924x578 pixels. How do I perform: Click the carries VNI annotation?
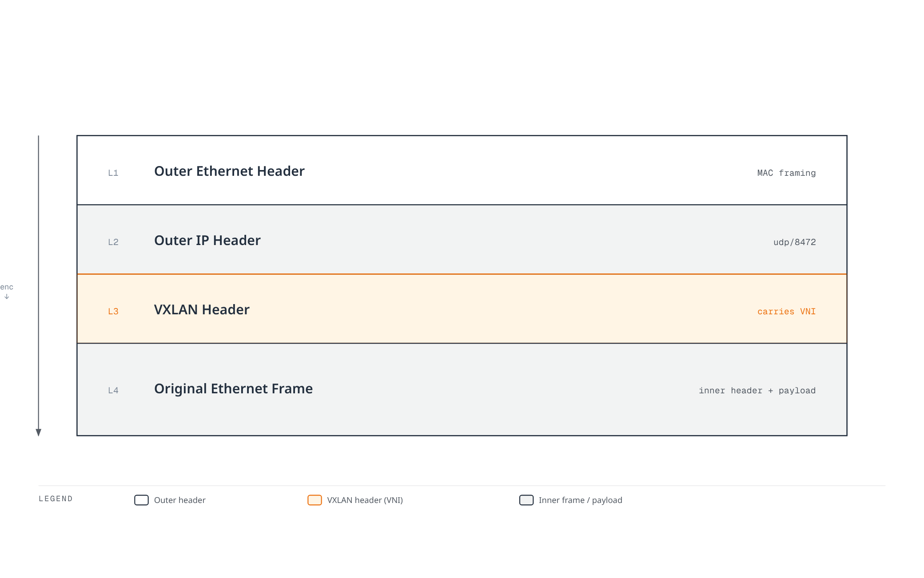[x=786, y=311]
